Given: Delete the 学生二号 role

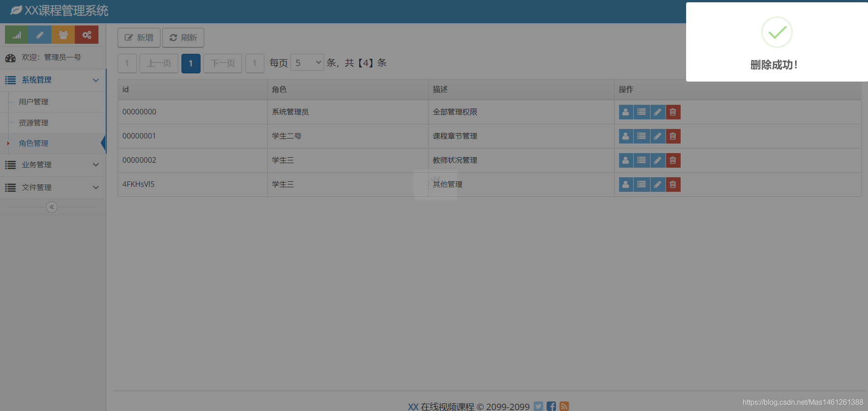Looking at the screenshot, I should [x=673, y=136].
